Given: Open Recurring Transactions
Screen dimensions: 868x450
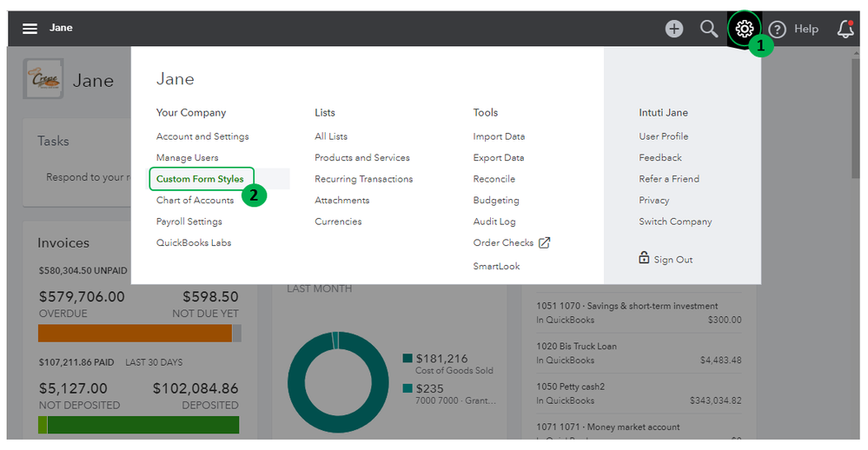Looking at the screenshot, I should [x=364, y=179].
